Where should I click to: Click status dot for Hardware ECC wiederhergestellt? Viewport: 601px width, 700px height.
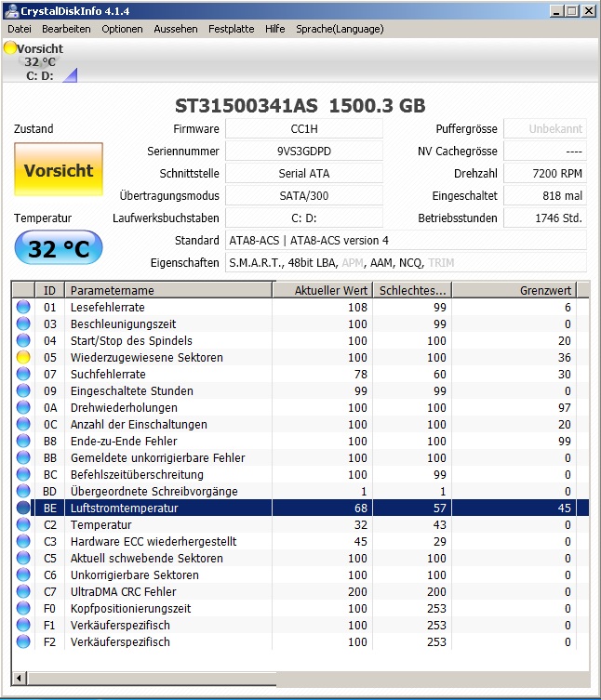coord(23,541)
